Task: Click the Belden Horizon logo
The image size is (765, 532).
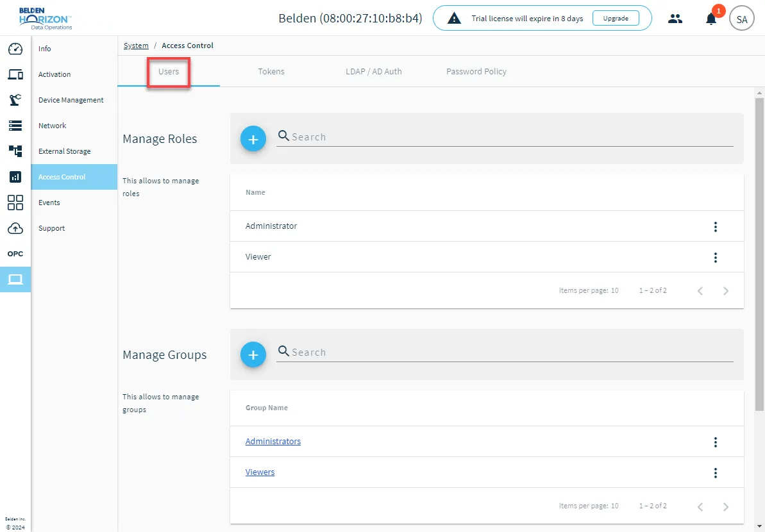Action: [46, 19]
